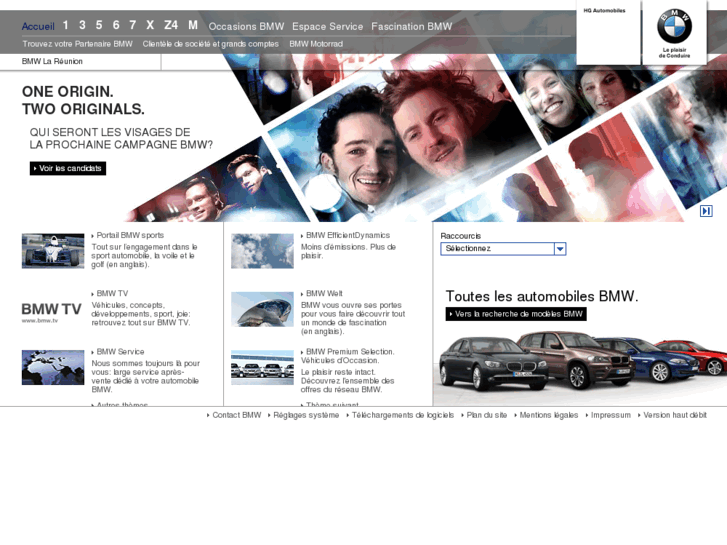Open the 6 series menu
The width and height of the screenshot is (727, 545).
(116, 25)
